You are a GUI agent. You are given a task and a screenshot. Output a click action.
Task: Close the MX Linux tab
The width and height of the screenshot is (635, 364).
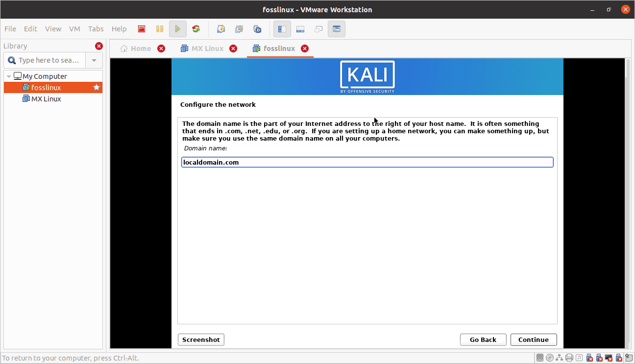[233, 48]
